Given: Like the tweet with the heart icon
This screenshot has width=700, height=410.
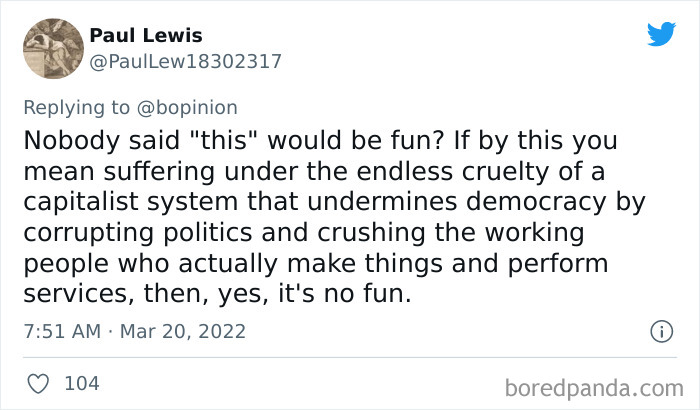Looking at the screenshot, I should click(x=39, y=383).
